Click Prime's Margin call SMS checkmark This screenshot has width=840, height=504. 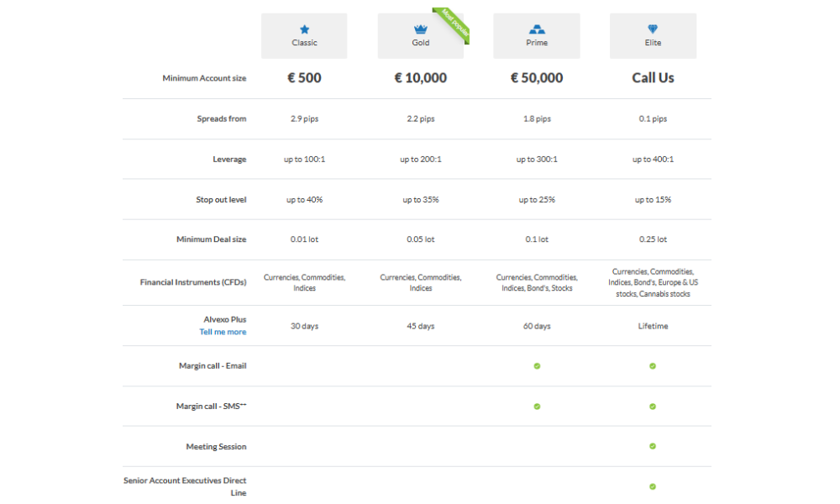click(537, 407)
